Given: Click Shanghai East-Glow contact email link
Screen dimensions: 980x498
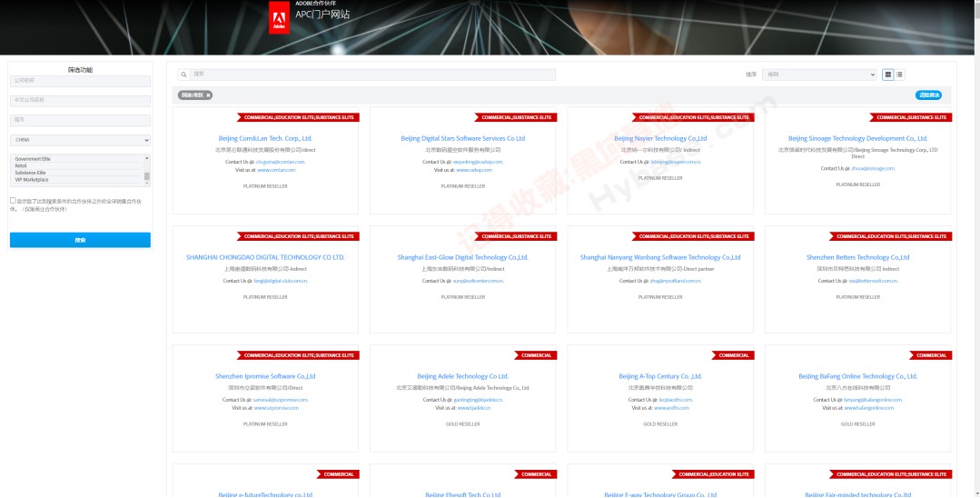Looking at the screenshot, I should click(478, 281).
